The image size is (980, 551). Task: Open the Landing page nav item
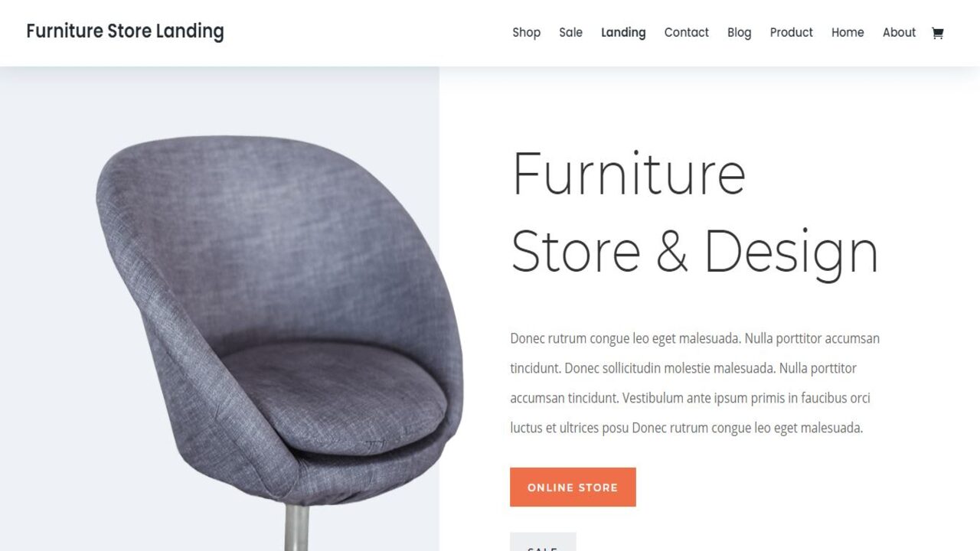(623, 32)
